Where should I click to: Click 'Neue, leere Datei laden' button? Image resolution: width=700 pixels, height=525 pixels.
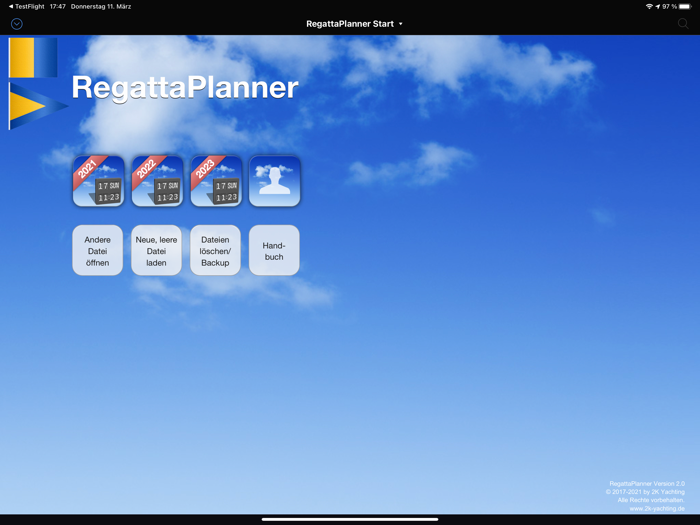coord(156,250)
